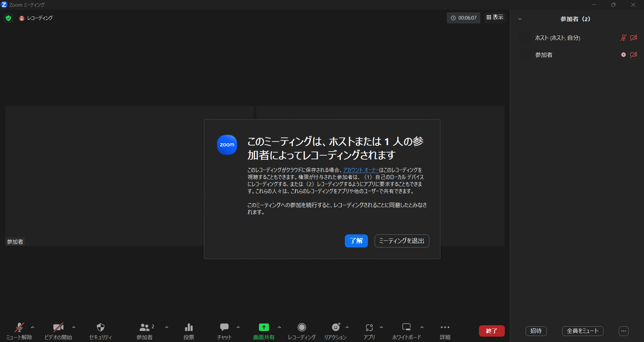The width and height of the screenshot is (644, 342).
Task: Start video with ビデオの開始
Action: (x=58, y=327)
